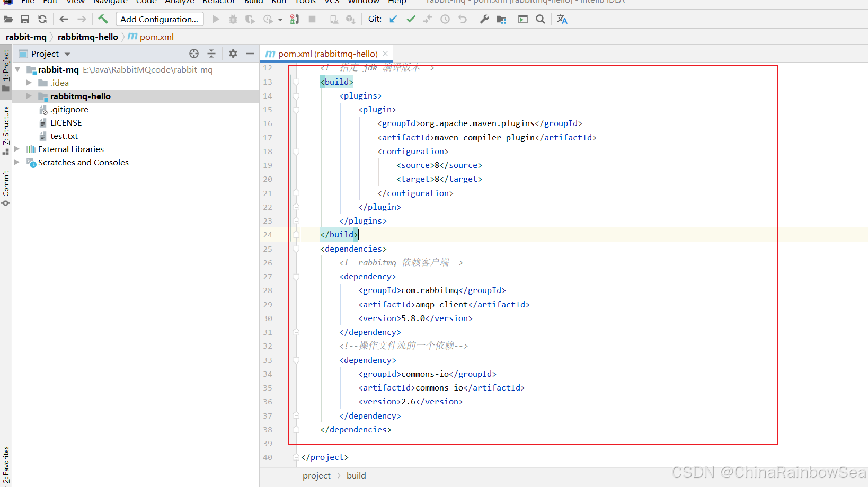Open Search Everywhere with magnifier icon

pos(540,19)
